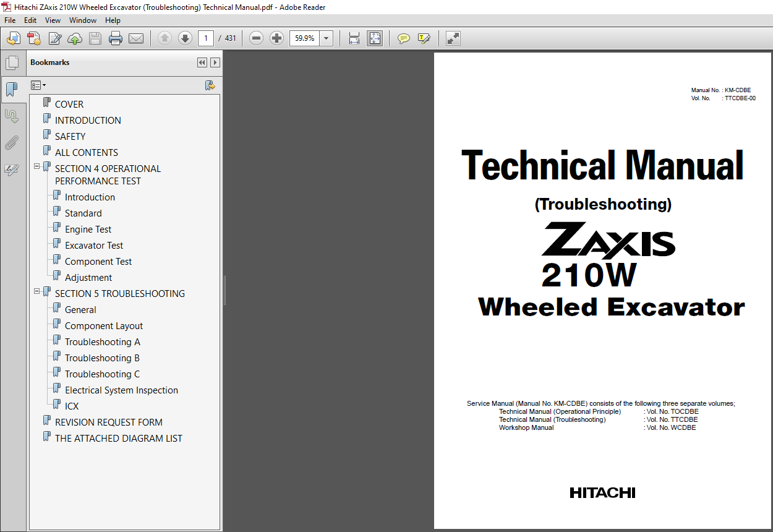Open the Help menu
Viewport: 773px width, 532px height.
(x=113, y=20)
